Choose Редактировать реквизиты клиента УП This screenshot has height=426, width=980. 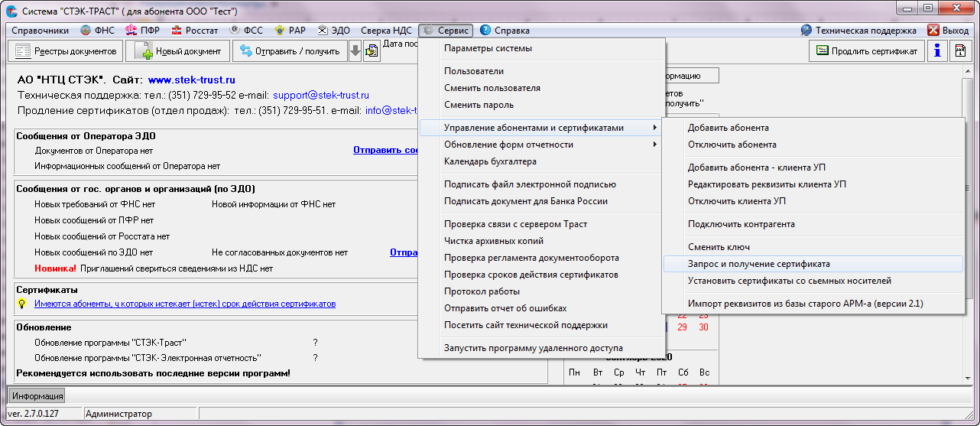(813, 184)
